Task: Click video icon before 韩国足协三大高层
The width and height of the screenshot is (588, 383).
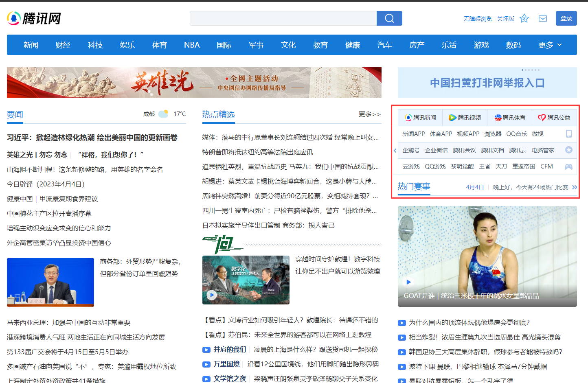Action: [402, 352]
